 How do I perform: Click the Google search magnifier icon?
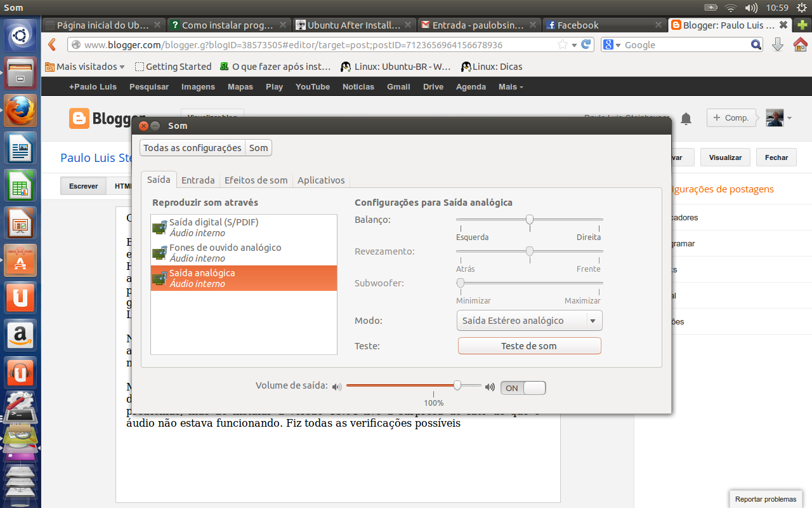(x=756, y=44)
